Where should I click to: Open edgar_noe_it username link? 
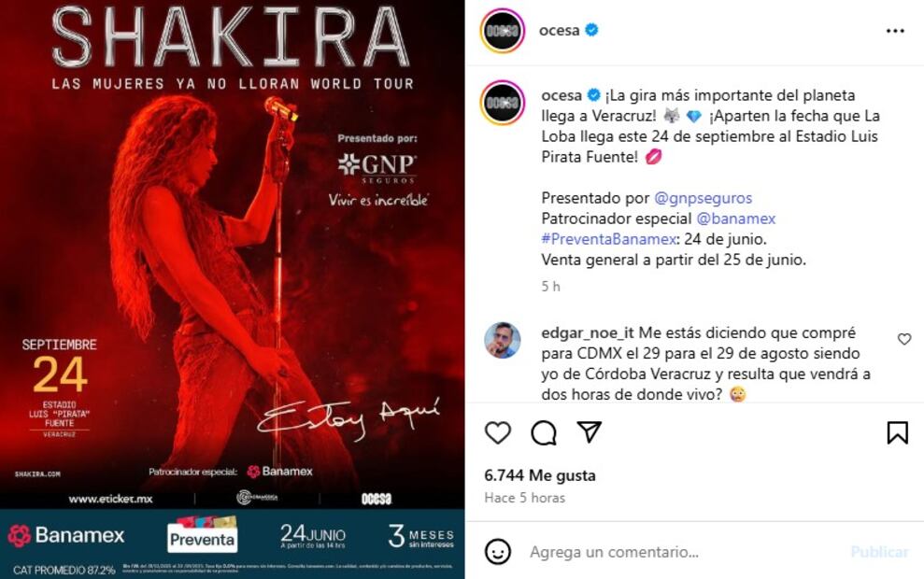pyautogui.click(x=588, y=332)
